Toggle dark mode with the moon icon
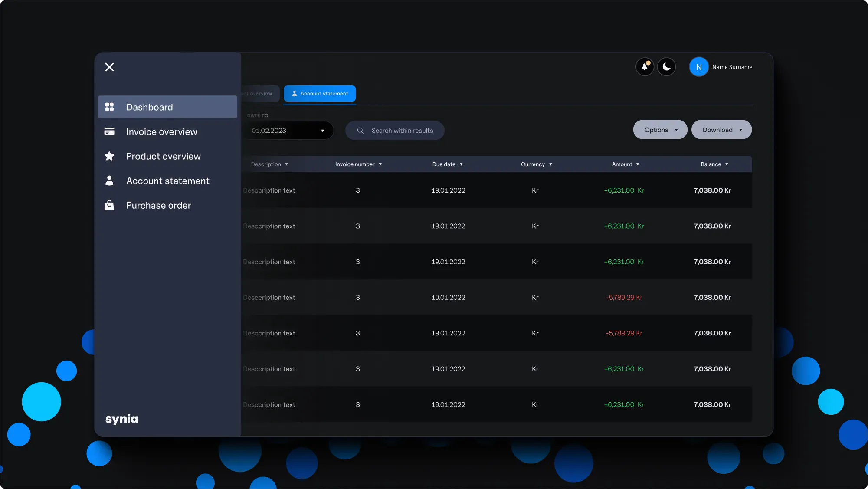The image size is (868, 489). (x=666, y=67)
